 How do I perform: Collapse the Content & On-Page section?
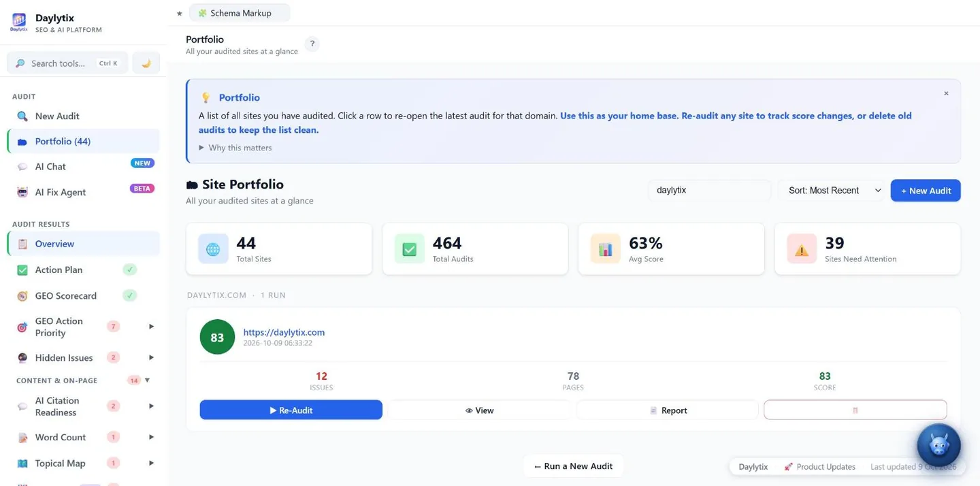click(x=148, y=380)
